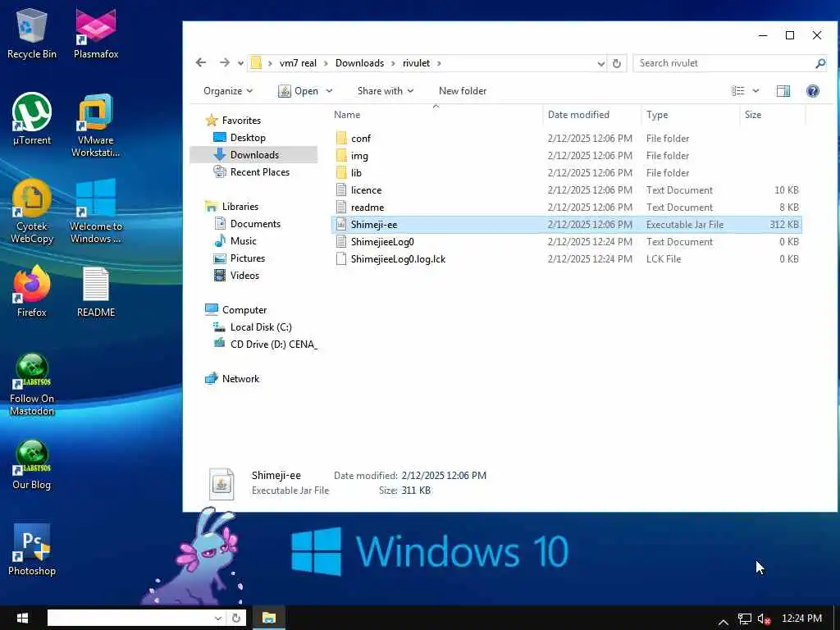Launch Plasmafox from the desktop

pyautogui.click(x=96, y=33)
